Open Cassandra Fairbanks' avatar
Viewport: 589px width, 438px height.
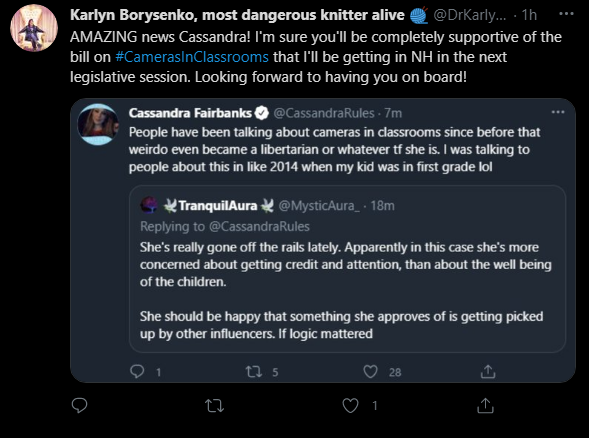click(98, 124)
